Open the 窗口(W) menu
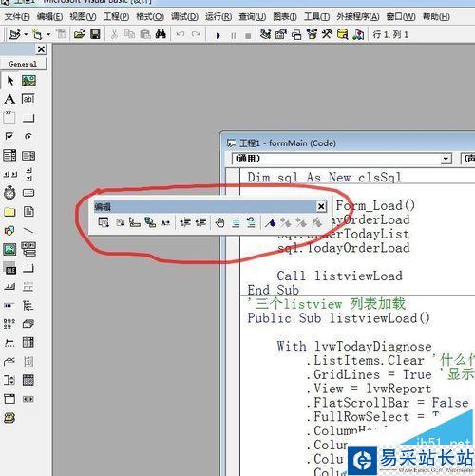 [x=401, y=16]
